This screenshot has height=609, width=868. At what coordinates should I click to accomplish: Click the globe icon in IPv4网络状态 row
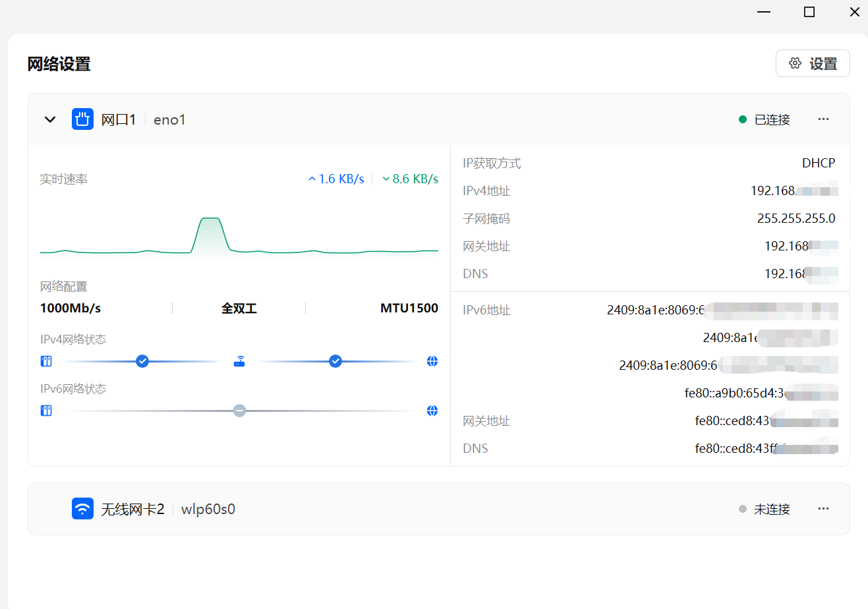432,361
